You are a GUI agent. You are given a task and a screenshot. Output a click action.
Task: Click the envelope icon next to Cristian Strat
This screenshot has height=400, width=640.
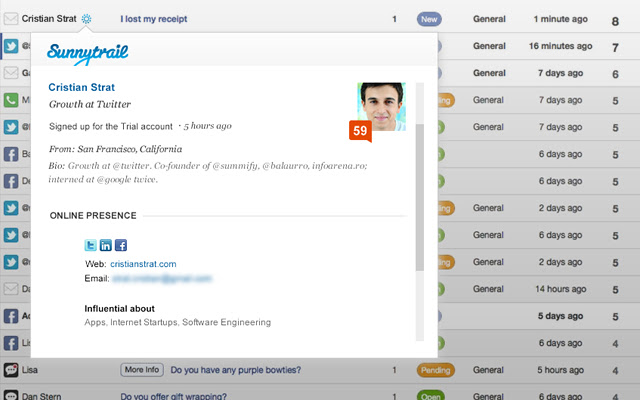tap(11, 18)
